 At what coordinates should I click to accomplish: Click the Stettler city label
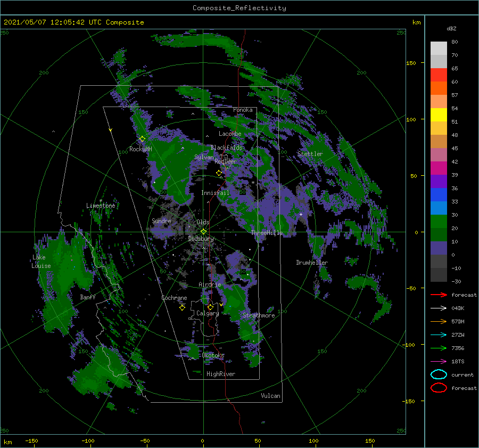point(310,154)
